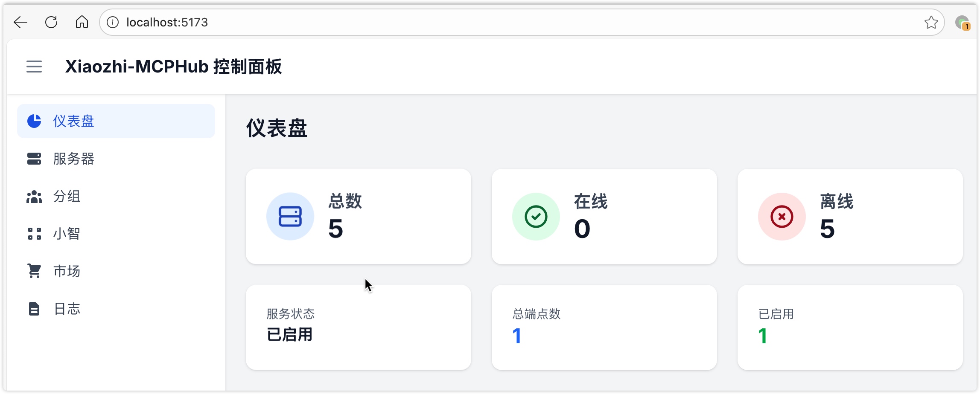980x394 pixels.
Task: Click the browser home button
Action: coord(82,22)
